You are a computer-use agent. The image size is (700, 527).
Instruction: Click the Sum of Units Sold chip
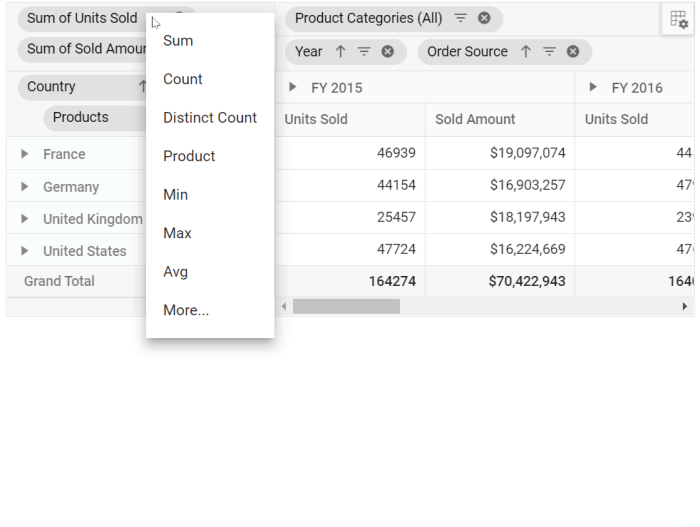point(82,18)
